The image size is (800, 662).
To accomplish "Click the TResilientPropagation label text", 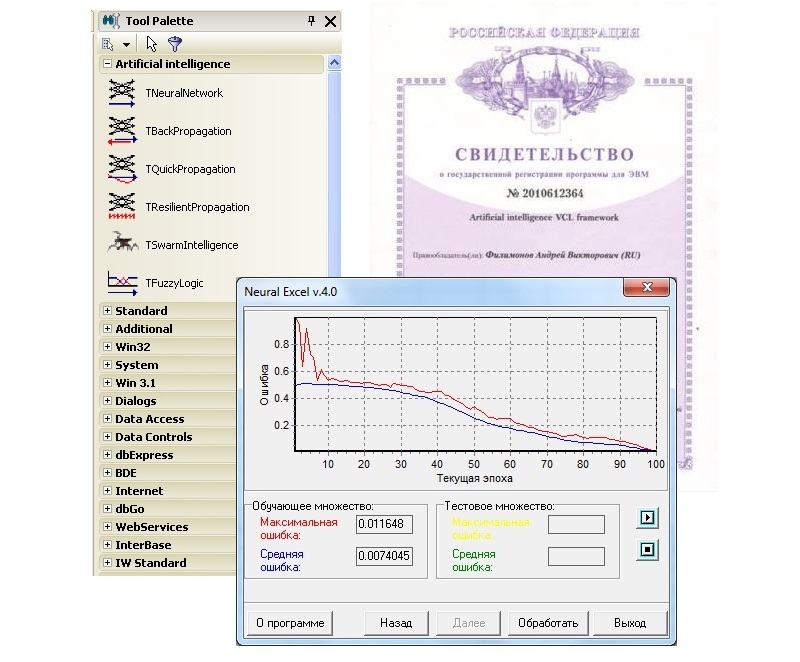I will tap(197, 207).
